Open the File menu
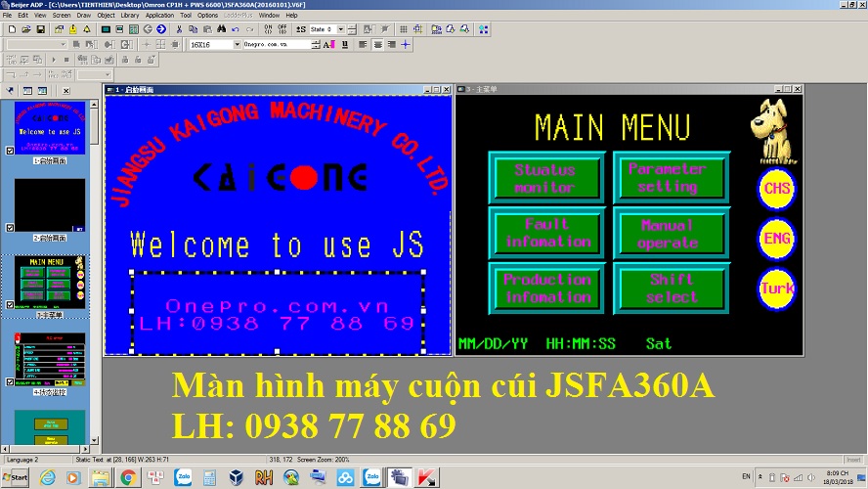Screen dimensions: 868x489 pyautogui.click(x=7, y=16)
